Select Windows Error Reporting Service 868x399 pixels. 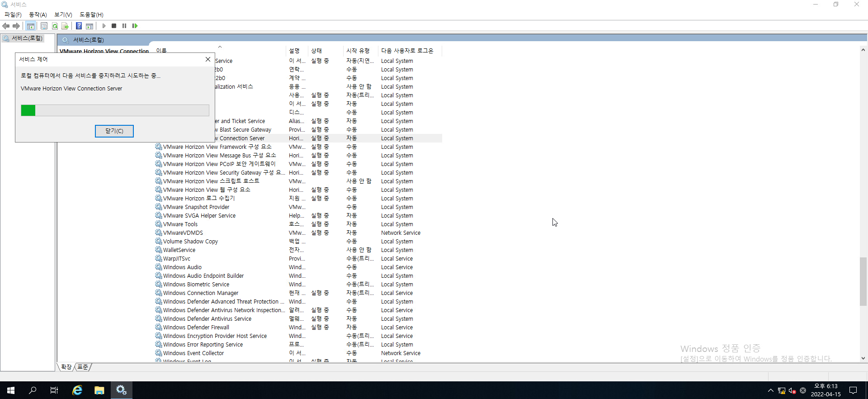298,345
